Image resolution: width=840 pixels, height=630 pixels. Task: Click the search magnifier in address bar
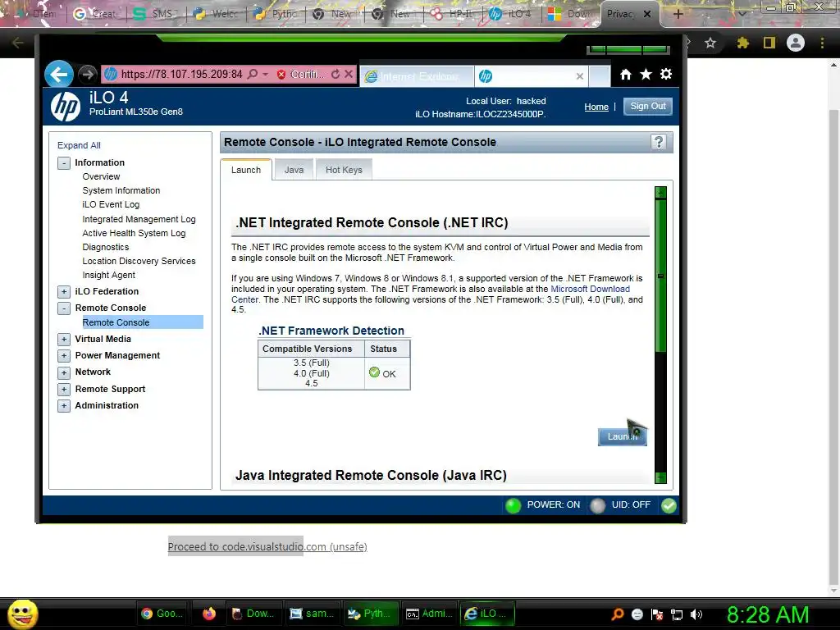click(253, 74)
